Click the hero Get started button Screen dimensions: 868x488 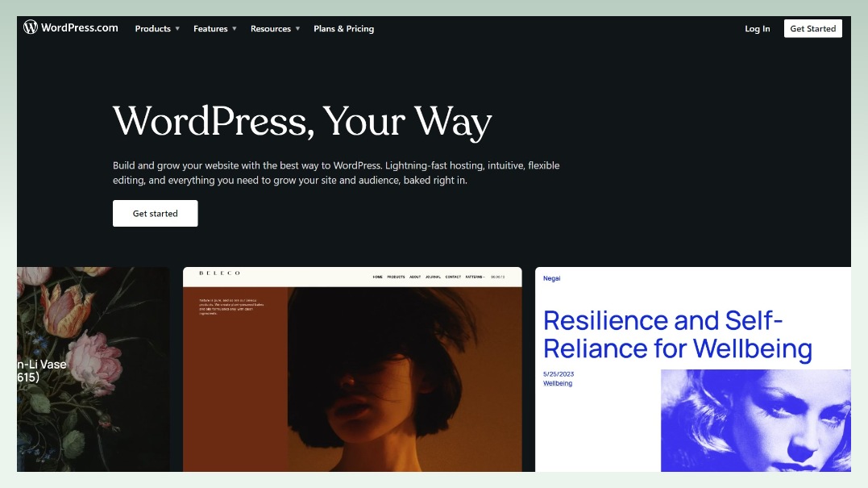(x=155, y=213)
